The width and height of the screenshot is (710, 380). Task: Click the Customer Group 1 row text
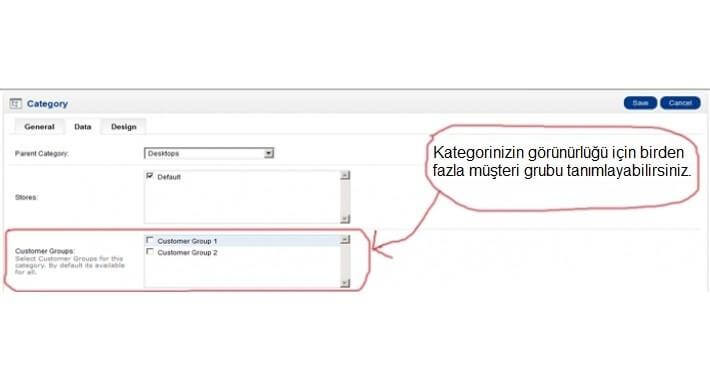click(187, 241)
